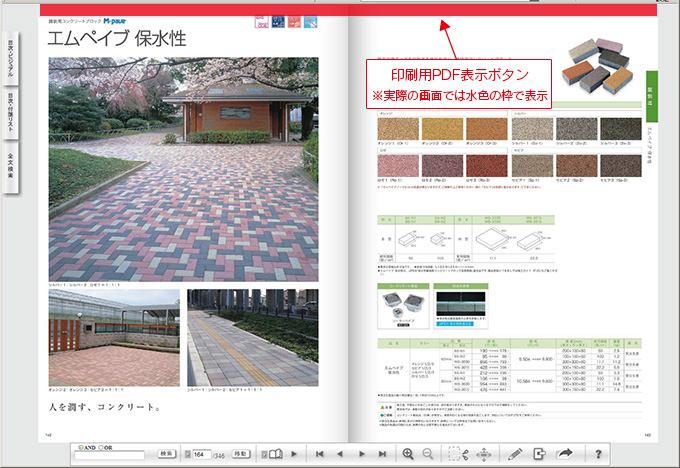
Task: Click the エムペイブ 保水性 page title
Action: [117, 39]
